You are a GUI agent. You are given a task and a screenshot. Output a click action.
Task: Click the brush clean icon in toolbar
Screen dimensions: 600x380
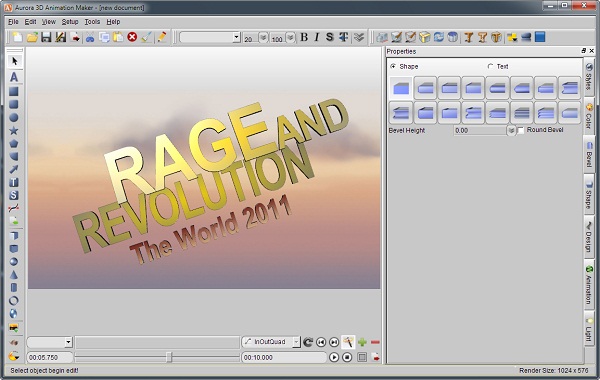147,37
